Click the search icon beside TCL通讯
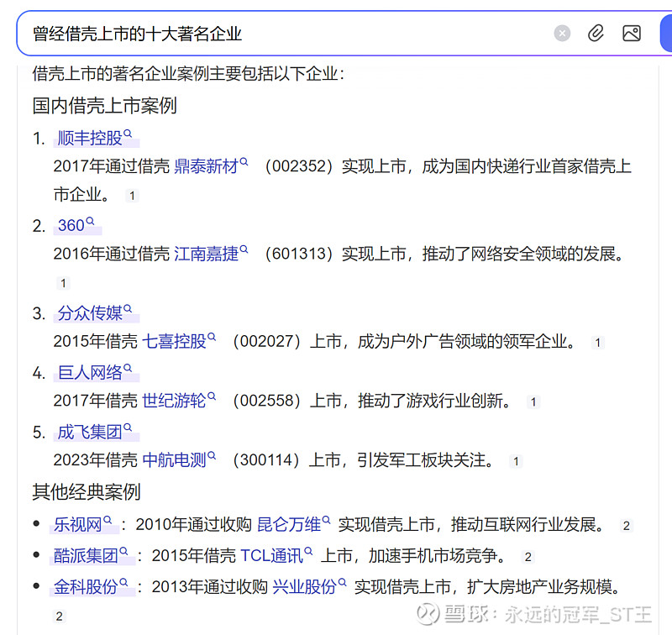This screenshot has width=672, height=635. click(x=308, y=551)
